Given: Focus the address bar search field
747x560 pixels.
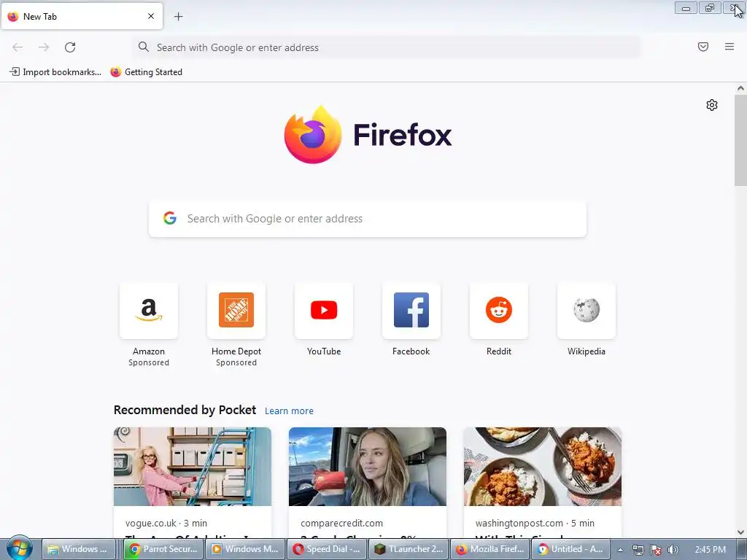Looking at the screenshot, I should tap(387, 47).
